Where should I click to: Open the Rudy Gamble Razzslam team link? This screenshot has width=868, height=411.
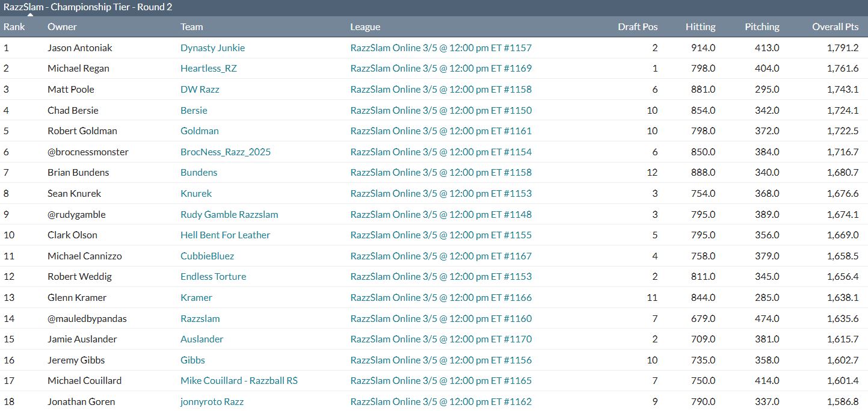click(x=229, y=214)
